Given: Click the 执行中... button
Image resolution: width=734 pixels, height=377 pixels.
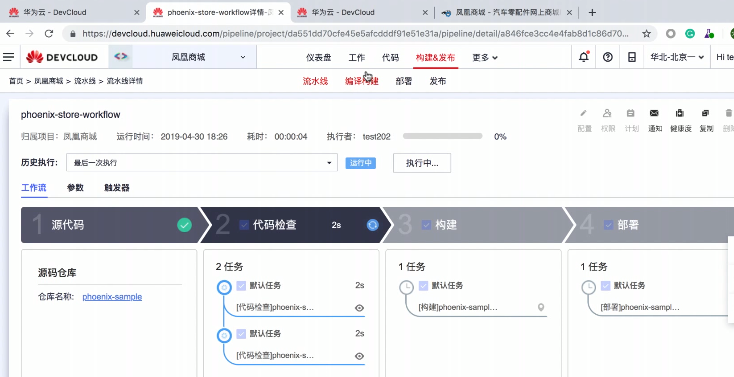Looking at the screenshot, I should tap(422, 163).
